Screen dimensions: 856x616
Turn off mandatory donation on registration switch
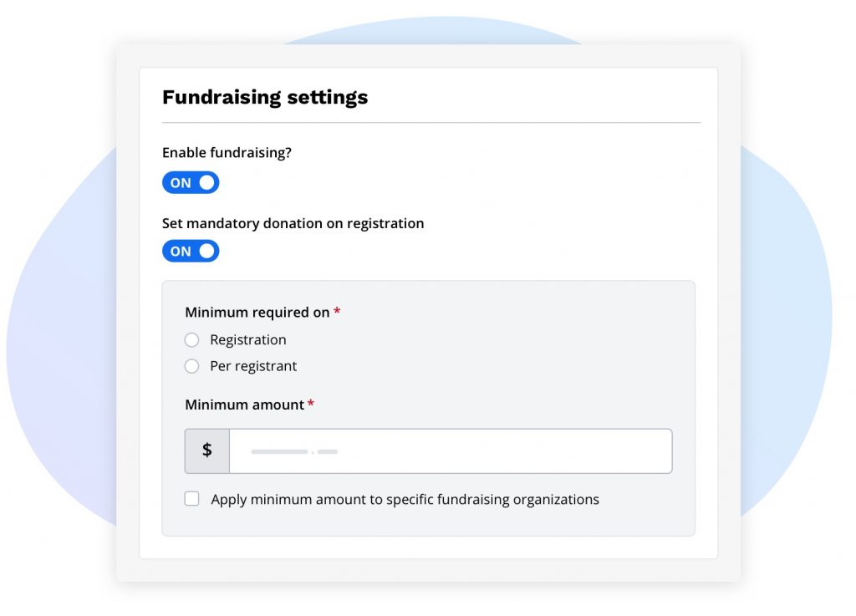pos(191,252)
